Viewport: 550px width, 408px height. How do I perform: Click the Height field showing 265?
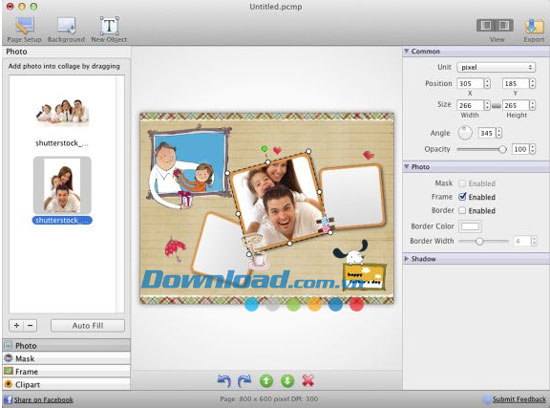point(516,105)
